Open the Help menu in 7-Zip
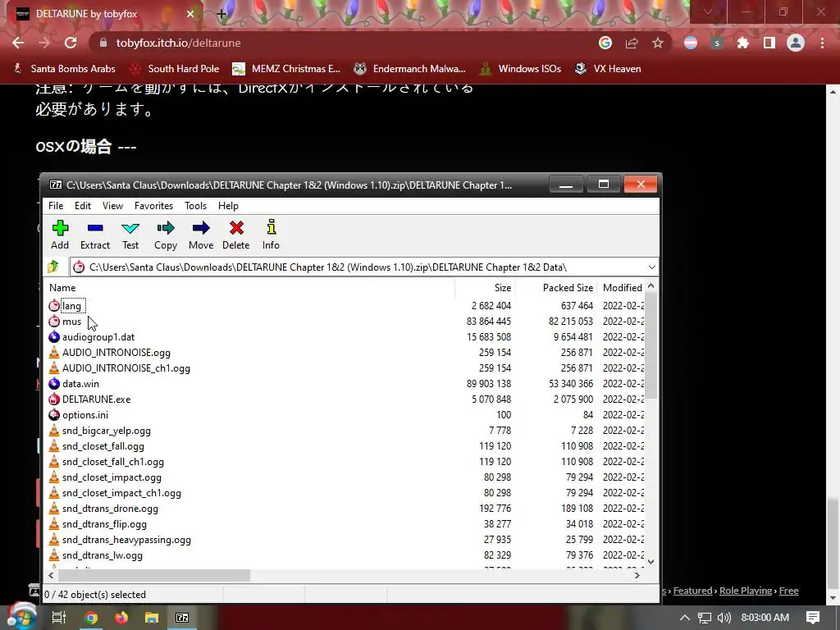 [x=228, y=206]
